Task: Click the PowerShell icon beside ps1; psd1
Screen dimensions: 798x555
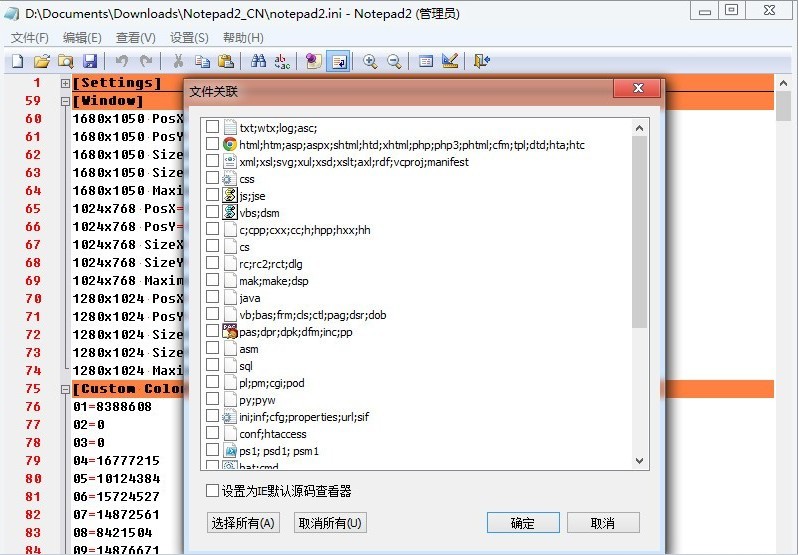Action: pyautogui.click(x=230, y=451)
